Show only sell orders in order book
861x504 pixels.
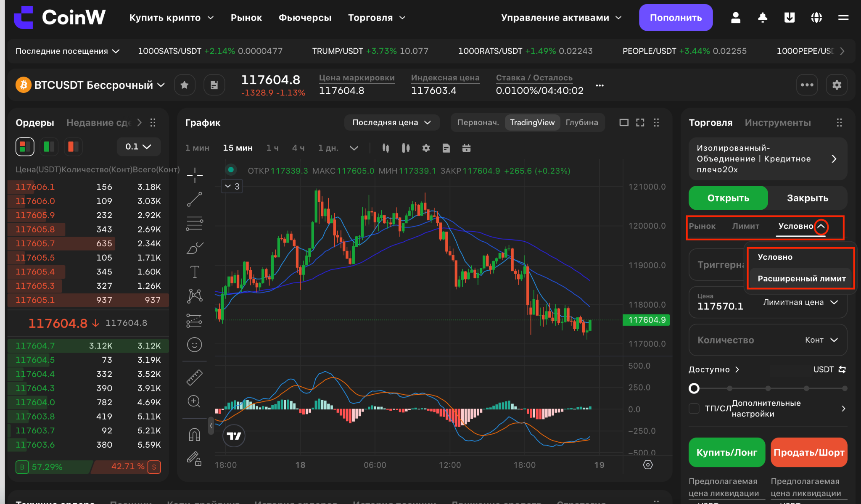tap(73, 147)
